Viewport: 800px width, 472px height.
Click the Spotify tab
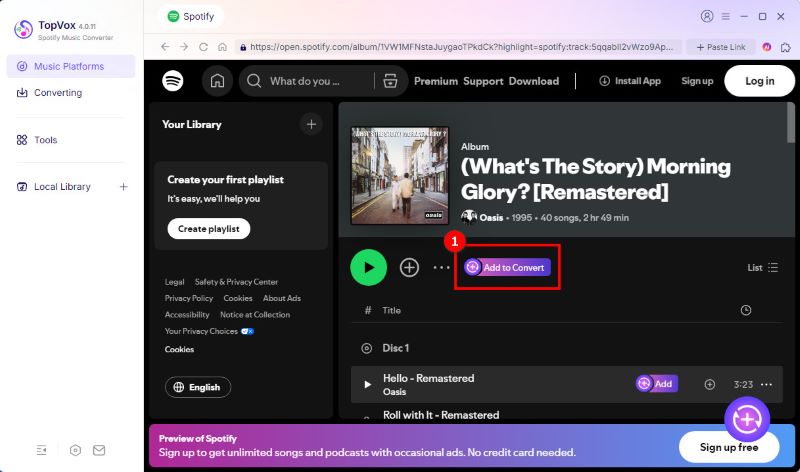(191, 16)
